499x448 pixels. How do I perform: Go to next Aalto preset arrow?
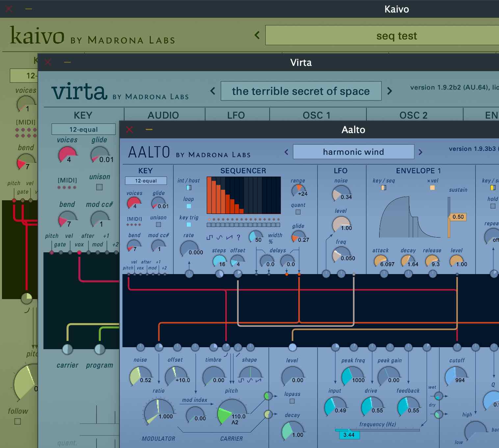[420, 152]
